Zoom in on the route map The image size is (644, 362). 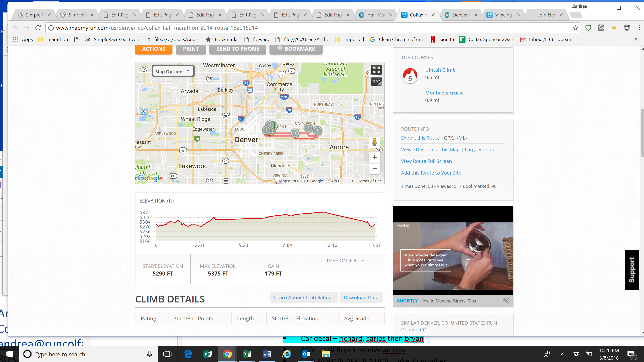374,157
